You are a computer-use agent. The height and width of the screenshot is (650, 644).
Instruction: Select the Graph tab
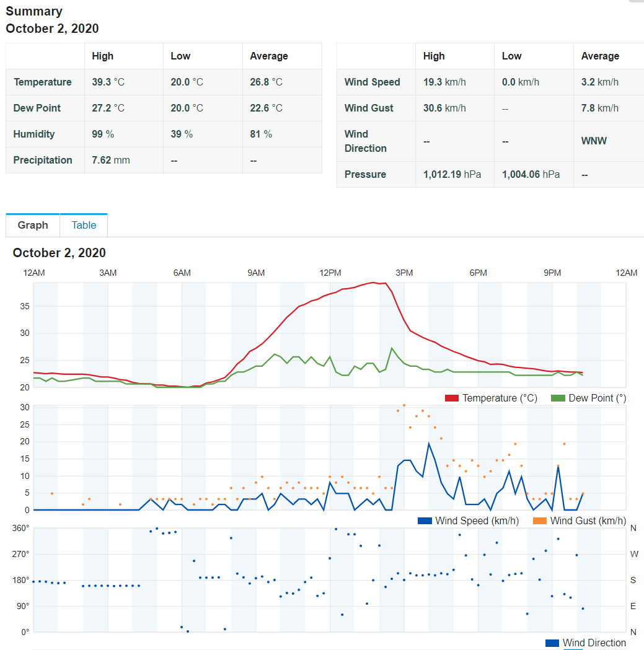[x=33, y=225]
